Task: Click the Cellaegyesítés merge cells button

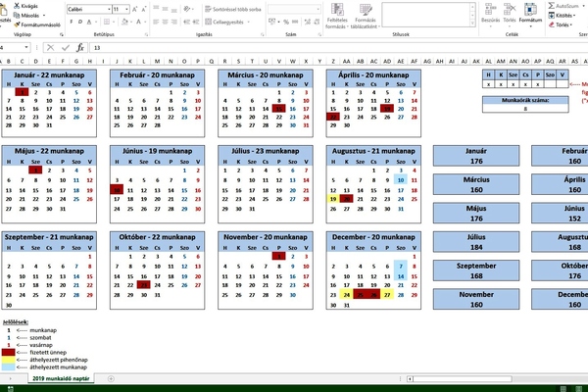Action: [224, 22]
